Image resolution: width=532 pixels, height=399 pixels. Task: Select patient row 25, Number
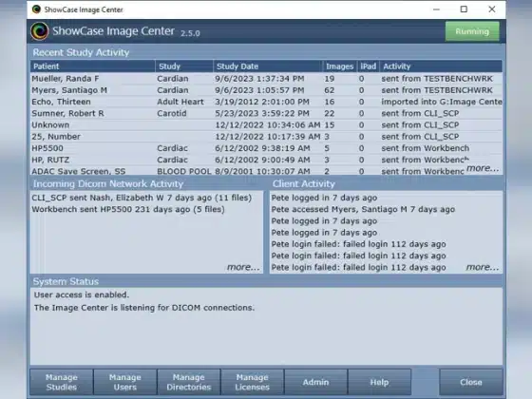pos(266,137)
